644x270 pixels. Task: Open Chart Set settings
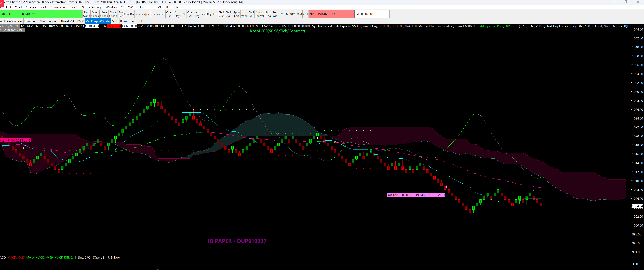click(169, 14)
